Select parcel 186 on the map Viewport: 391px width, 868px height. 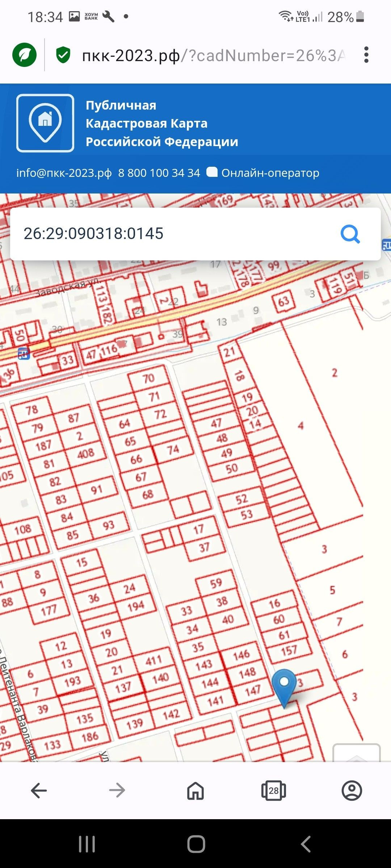tap(90, 736)
